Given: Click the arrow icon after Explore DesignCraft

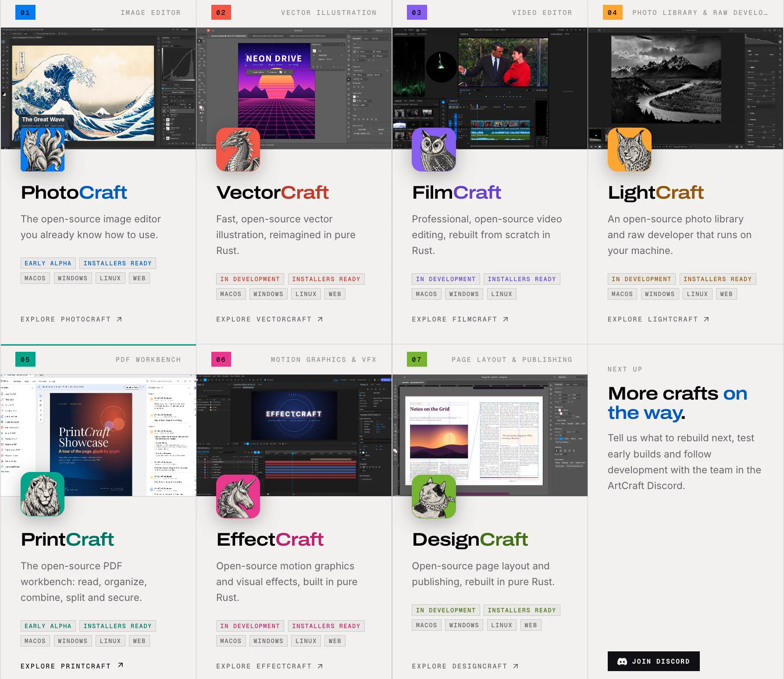Looking at the screenshot, I should coord(516,666).
